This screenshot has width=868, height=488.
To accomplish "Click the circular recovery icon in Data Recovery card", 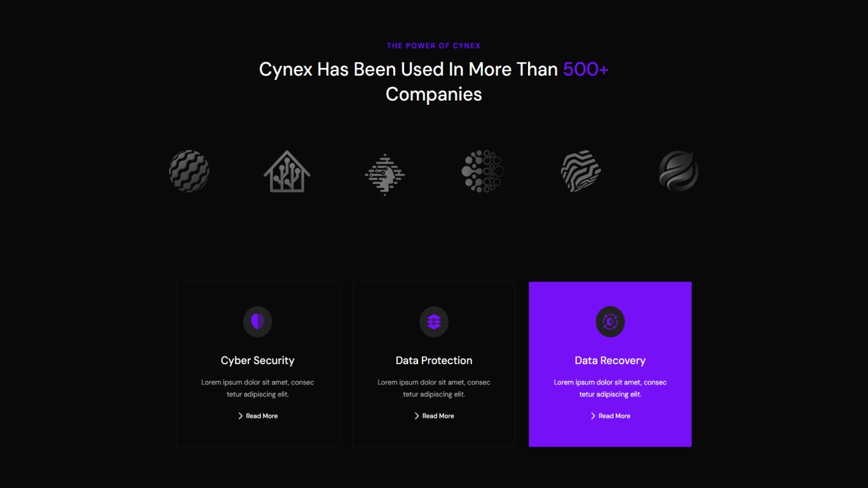I will point(610,322).
